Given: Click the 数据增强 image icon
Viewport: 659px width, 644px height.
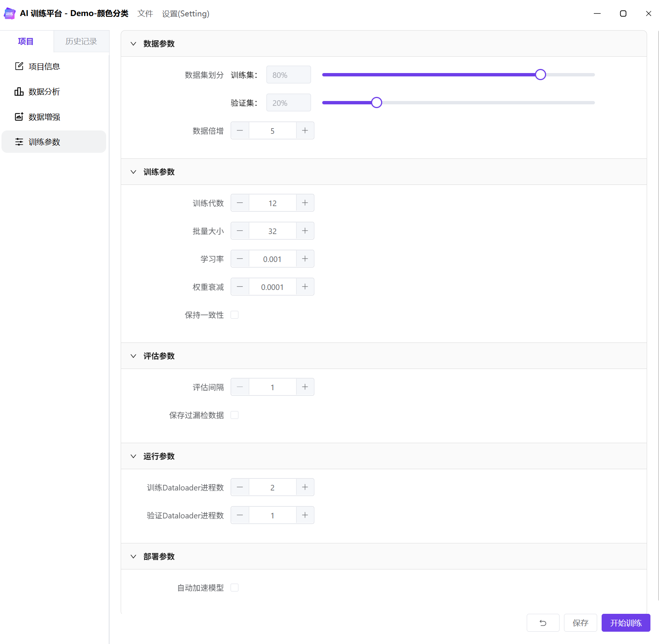Looking at the screenshot, I should 19,117.
